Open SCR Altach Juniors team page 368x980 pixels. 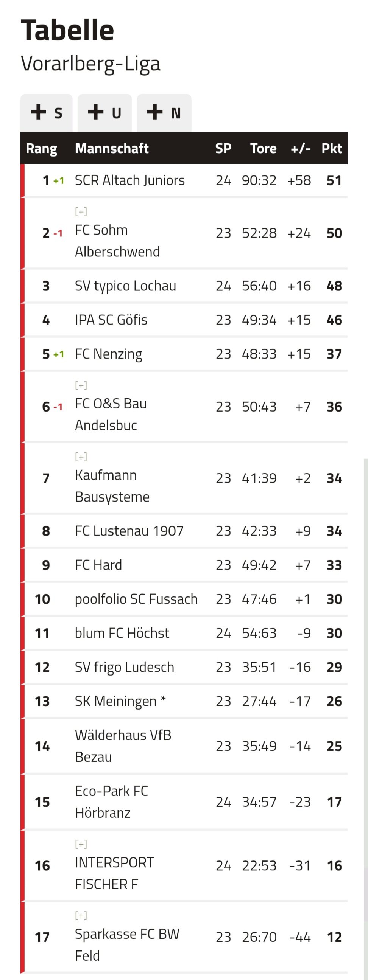coord(129,180)
